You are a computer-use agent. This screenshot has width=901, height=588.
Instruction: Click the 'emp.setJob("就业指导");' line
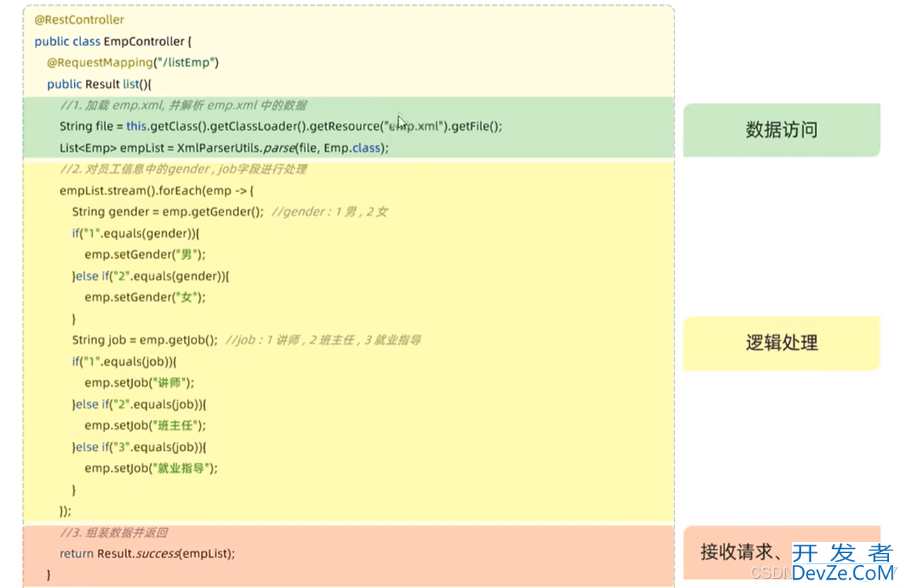click(151, 468)
